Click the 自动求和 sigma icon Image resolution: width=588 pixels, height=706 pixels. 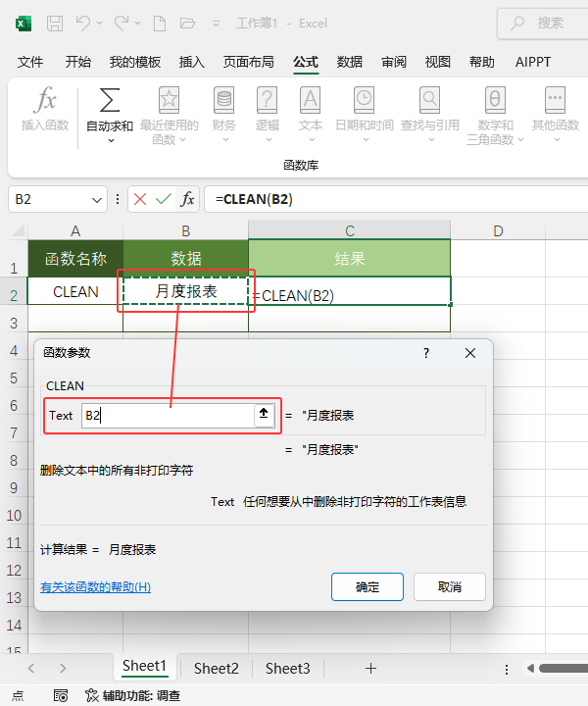coord(110,100)
